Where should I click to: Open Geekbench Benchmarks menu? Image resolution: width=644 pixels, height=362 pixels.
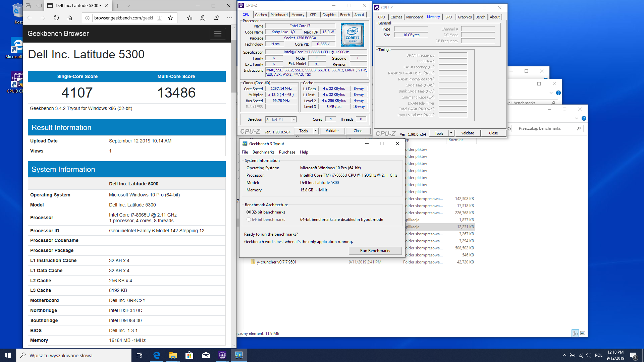point(263,152)
